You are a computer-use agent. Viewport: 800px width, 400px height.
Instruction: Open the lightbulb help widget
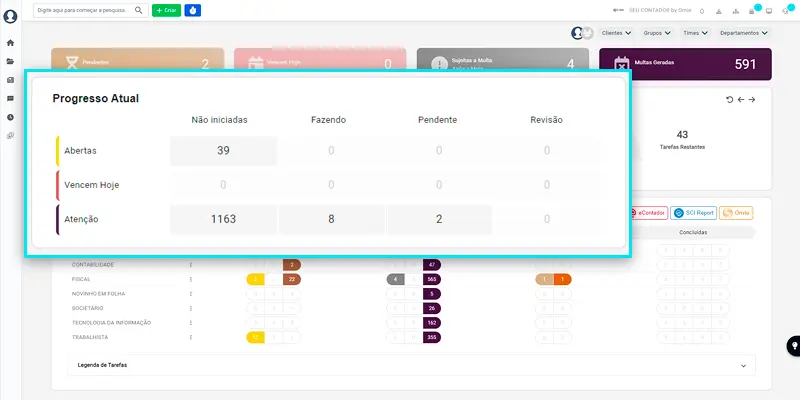792,345
